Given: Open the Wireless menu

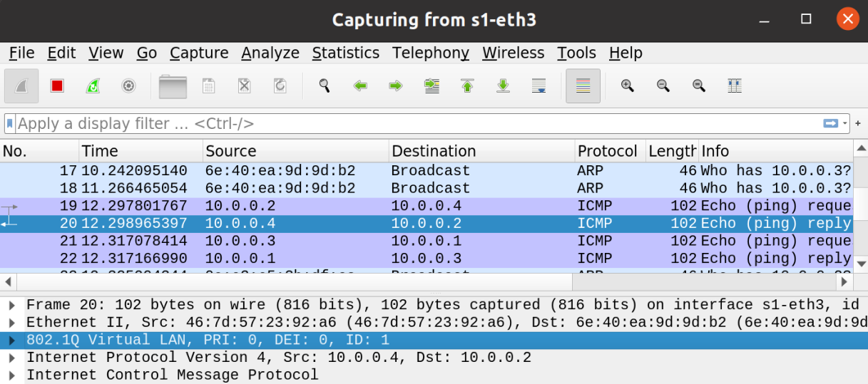Looking at the screenshot, I should coord(513,53).
